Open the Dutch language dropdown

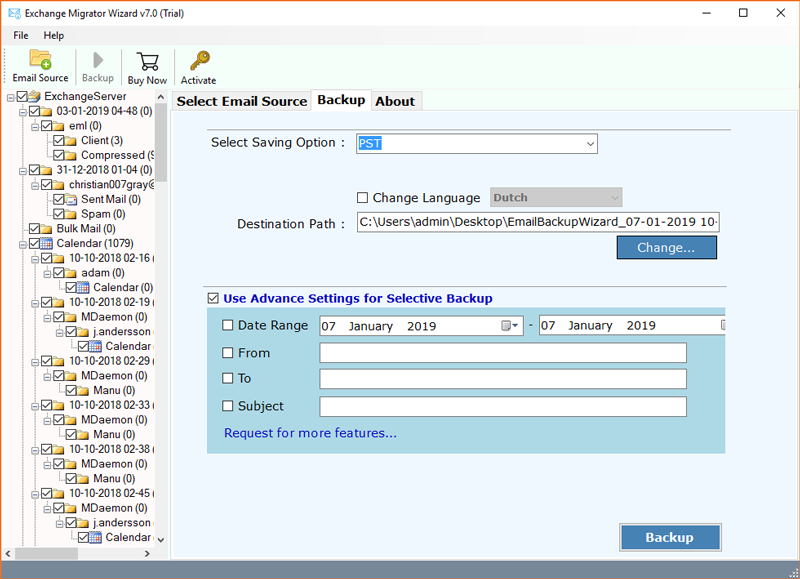[x=556, y=197]
